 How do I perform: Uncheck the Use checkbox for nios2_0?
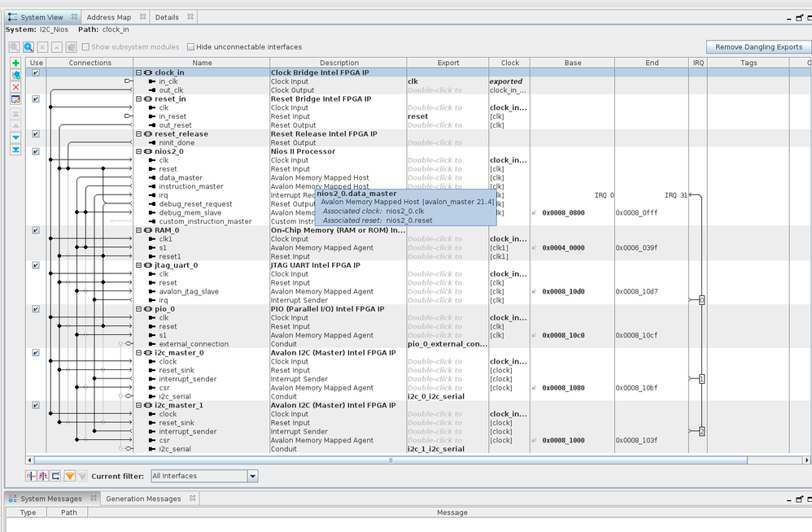tap(35, 151)
